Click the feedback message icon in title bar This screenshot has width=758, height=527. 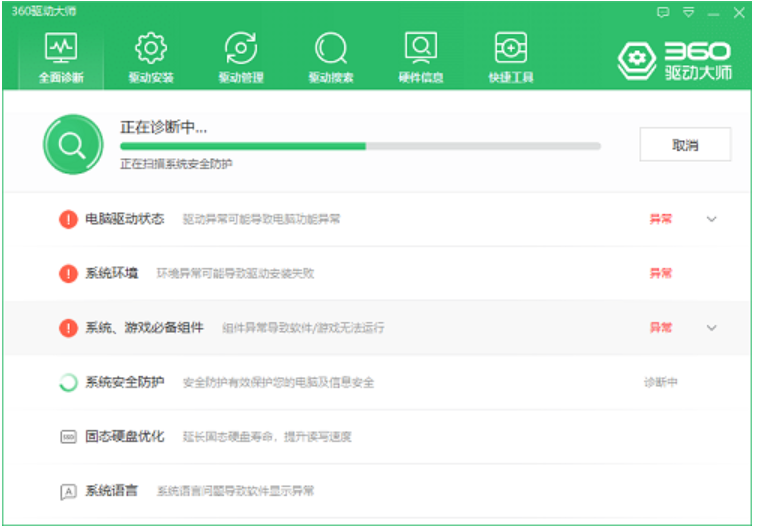click(x=662, y=13)
